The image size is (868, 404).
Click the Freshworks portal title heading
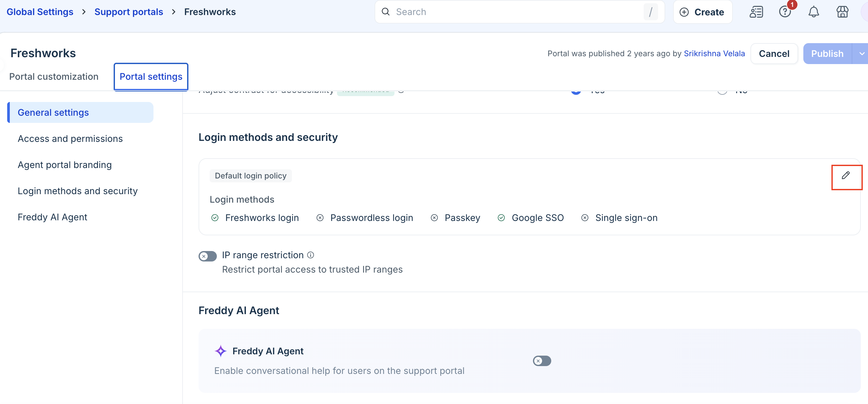click(43, 53)
